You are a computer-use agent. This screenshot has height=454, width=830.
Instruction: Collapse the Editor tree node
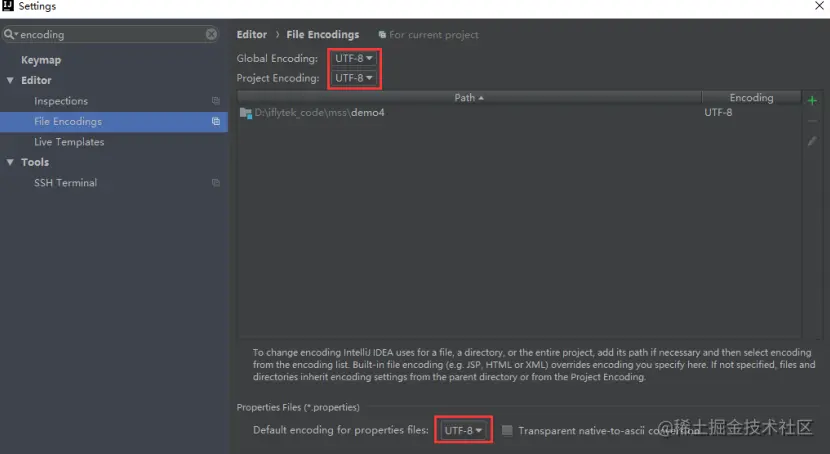(10, 80)
